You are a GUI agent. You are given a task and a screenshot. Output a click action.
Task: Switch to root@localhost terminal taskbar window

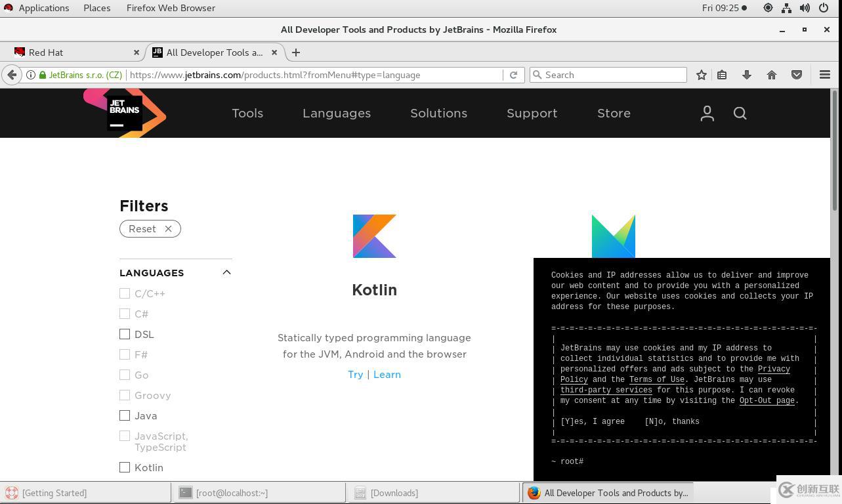pos(259,493)
